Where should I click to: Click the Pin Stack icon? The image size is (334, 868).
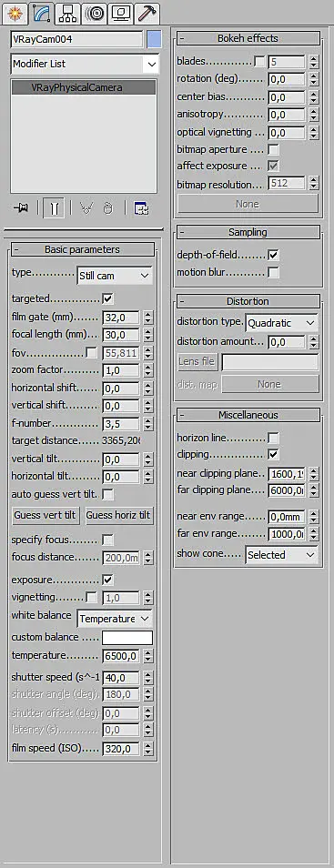click(22, 208)
